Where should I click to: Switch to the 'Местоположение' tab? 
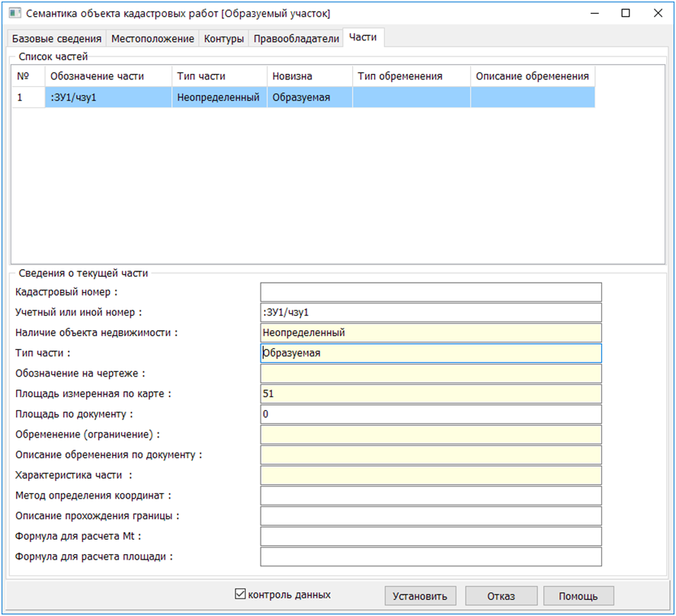153,39
